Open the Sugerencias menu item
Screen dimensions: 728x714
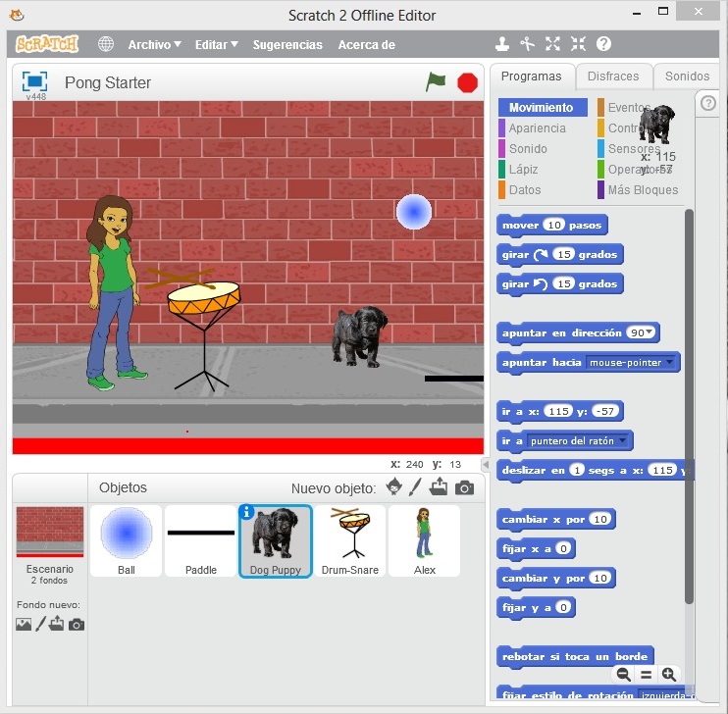287,44
